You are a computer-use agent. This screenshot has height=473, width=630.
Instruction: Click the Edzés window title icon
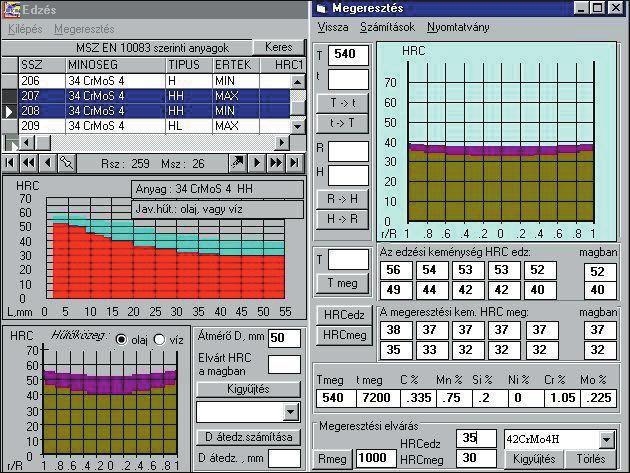[x=11, y=9]
